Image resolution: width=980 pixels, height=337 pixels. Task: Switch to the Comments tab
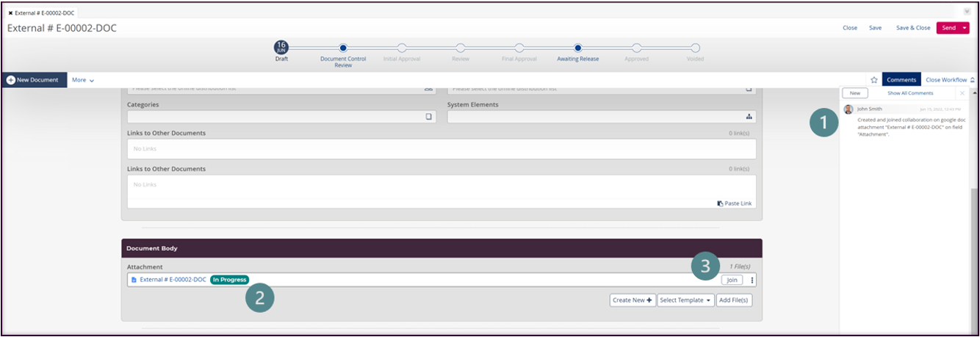[x=901, y=80]
